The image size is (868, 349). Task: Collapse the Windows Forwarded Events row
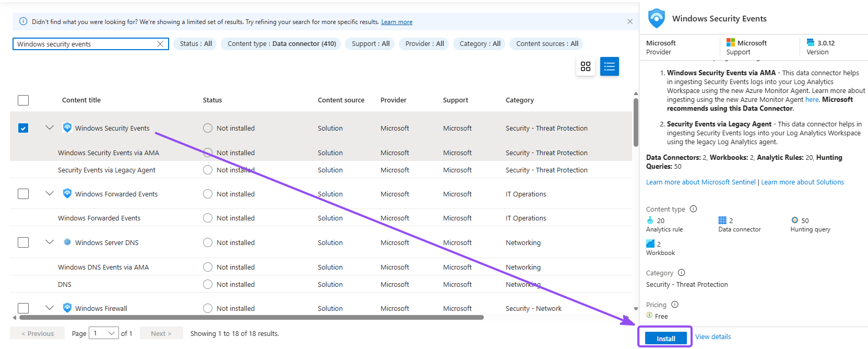click(x=50, y=193)
